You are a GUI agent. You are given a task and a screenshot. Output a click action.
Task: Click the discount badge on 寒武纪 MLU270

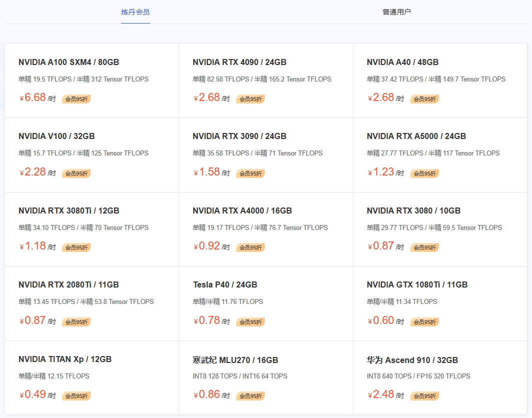click(250, 396)
